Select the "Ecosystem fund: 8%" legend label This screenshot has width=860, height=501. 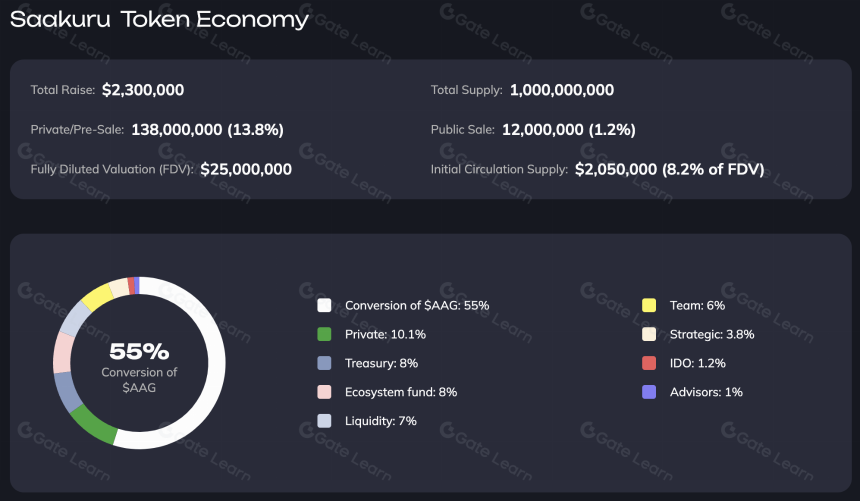pos(401,392)
